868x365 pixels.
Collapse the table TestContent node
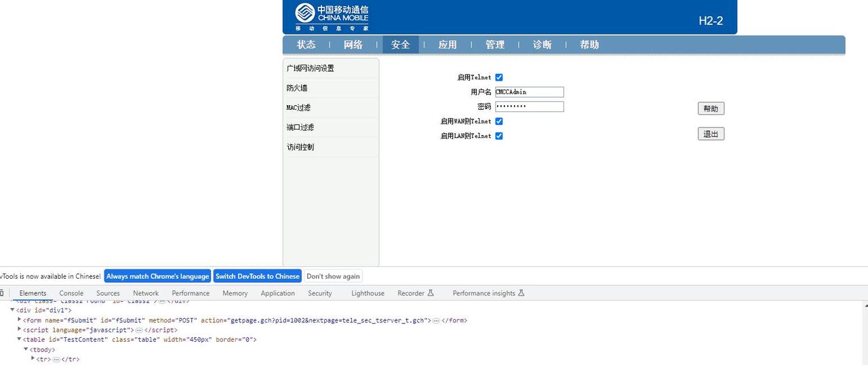coord(20,339)
